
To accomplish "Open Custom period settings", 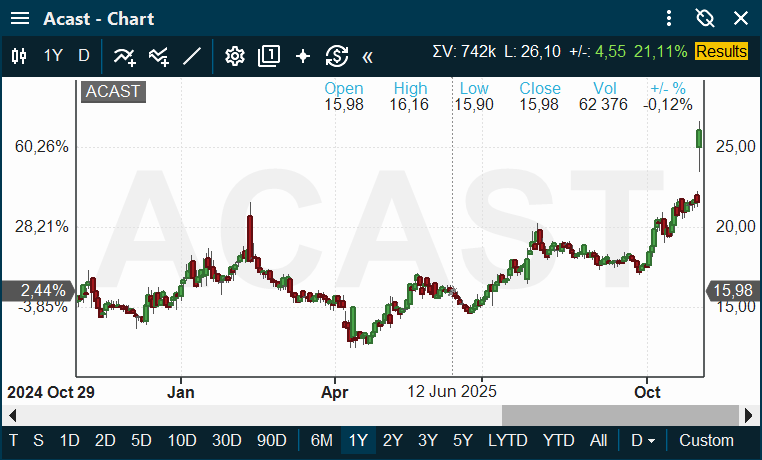I will (x=706, y=441).
